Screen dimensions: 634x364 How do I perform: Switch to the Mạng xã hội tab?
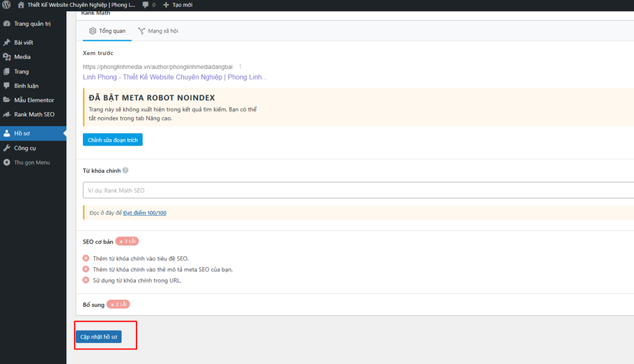tap(158, 31)
